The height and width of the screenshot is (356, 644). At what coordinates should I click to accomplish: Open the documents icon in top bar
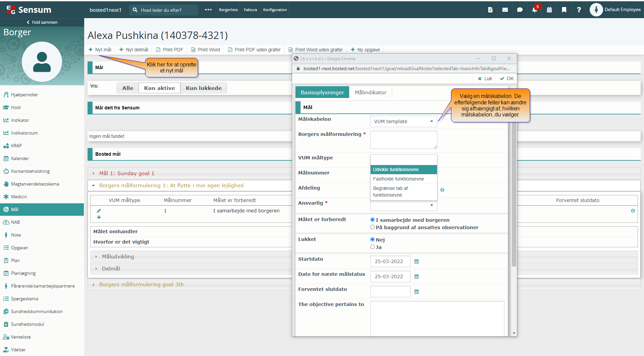pyautogui.click(x=490, y=10)
